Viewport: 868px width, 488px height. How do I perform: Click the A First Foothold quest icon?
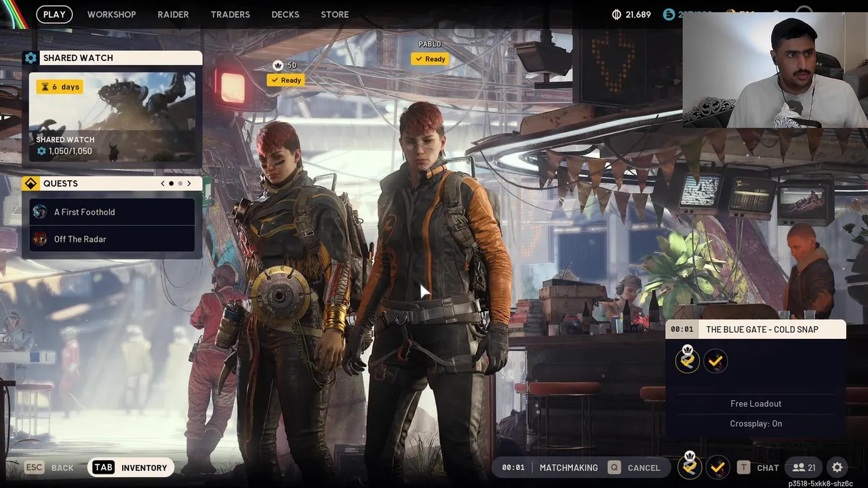(x=40, y=212)
